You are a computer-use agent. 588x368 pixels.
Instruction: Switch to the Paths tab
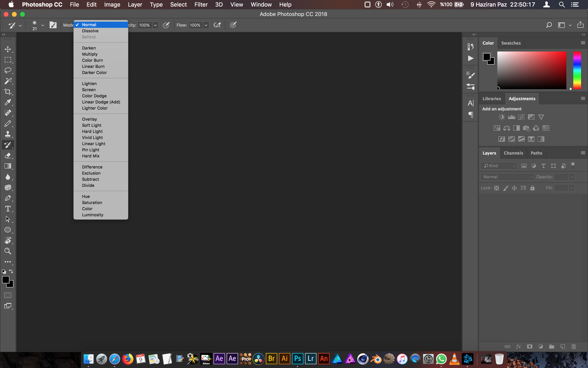pyautogui.click(x=536, y=153)
